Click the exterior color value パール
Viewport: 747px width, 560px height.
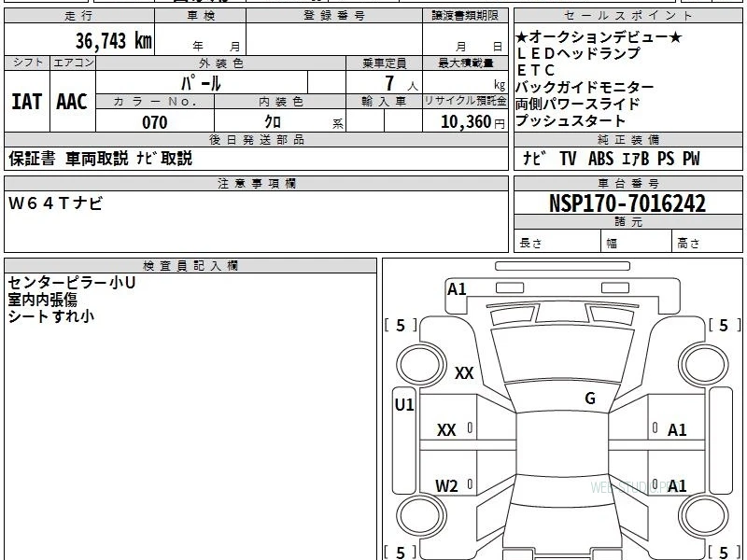(x=201, y=83)
